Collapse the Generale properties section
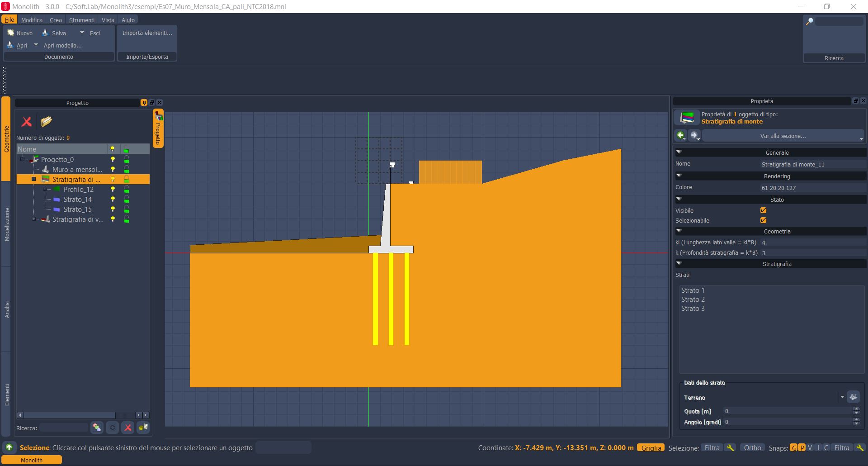868x466 pixels. point(679,152)
